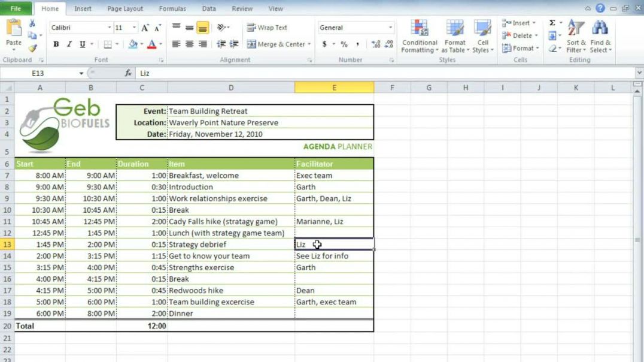Decrease font size with Shrink Font
The image size is (644, 362).
(x=158, y=28)
